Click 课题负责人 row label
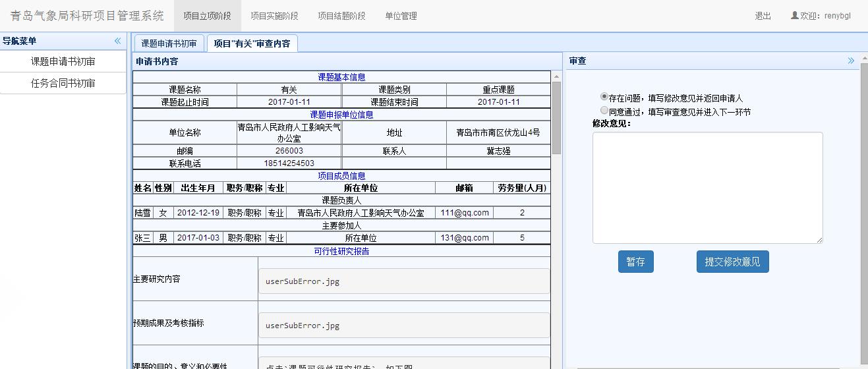868x369 pixels. (x=341, y=200)
